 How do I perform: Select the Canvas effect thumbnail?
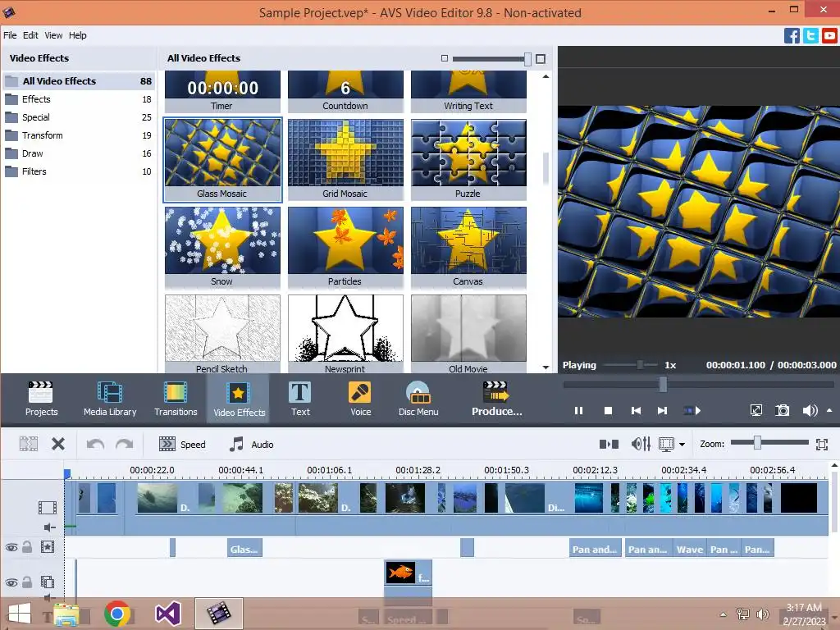468,247
